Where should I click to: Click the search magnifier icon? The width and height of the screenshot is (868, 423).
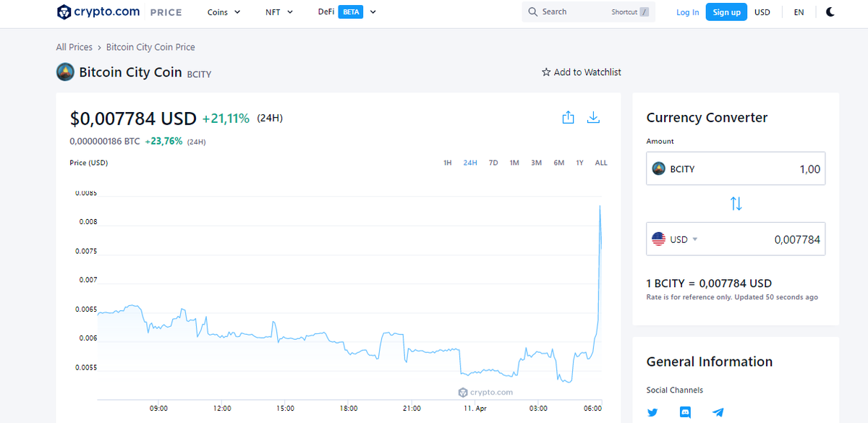(533, 12)
